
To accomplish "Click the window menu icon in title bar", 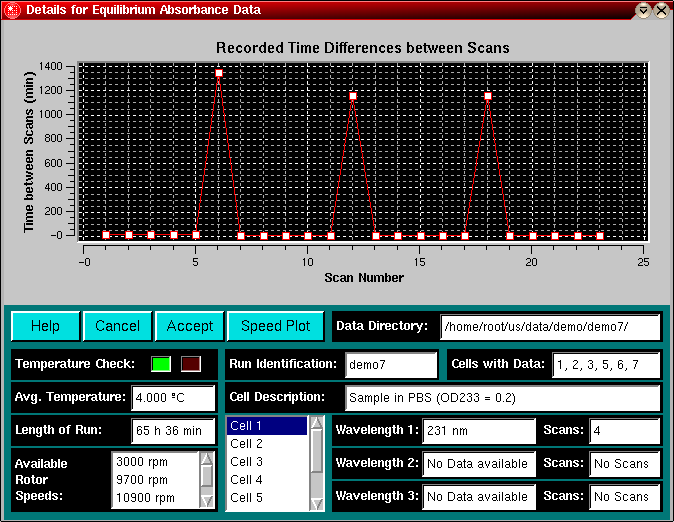I will [x=12, y=10].
